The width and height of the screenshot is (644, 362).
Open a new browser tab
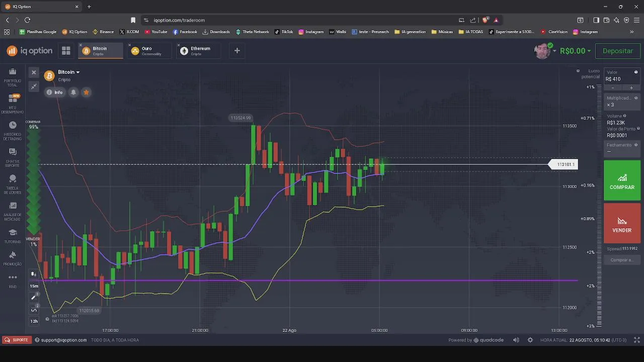(89, 7)
